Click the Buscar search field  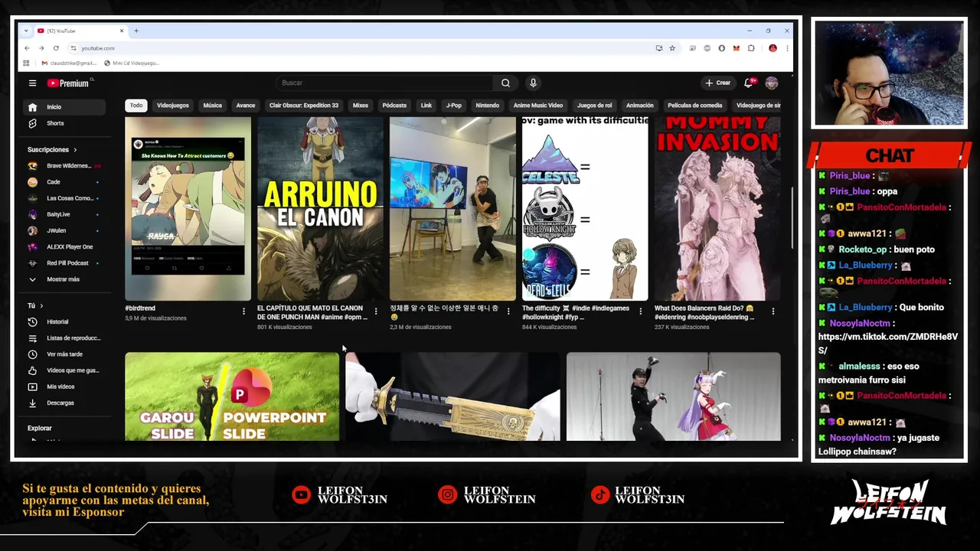pos(385,83)
